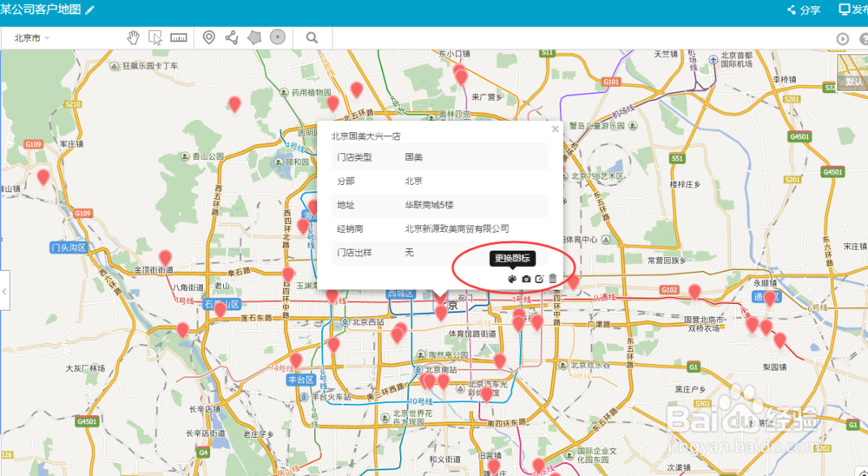
Task: Click the red marker near 军庄镇
Action: [43, 177]
